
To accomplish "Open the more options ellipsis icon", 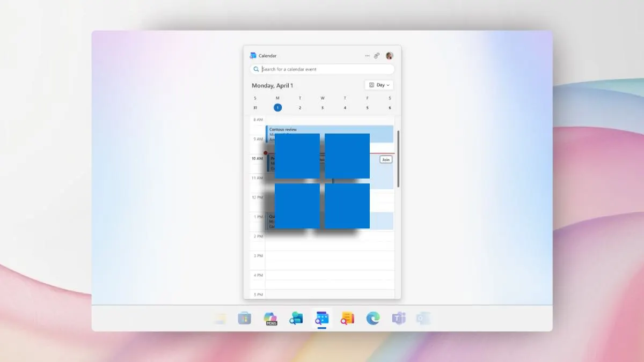I will [x=367, y=55].
